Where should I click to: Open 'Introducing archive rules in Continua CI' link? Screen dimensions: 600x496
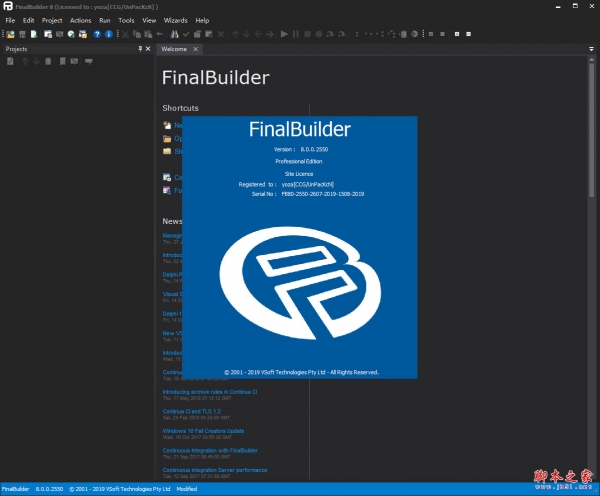click(210, 392)
